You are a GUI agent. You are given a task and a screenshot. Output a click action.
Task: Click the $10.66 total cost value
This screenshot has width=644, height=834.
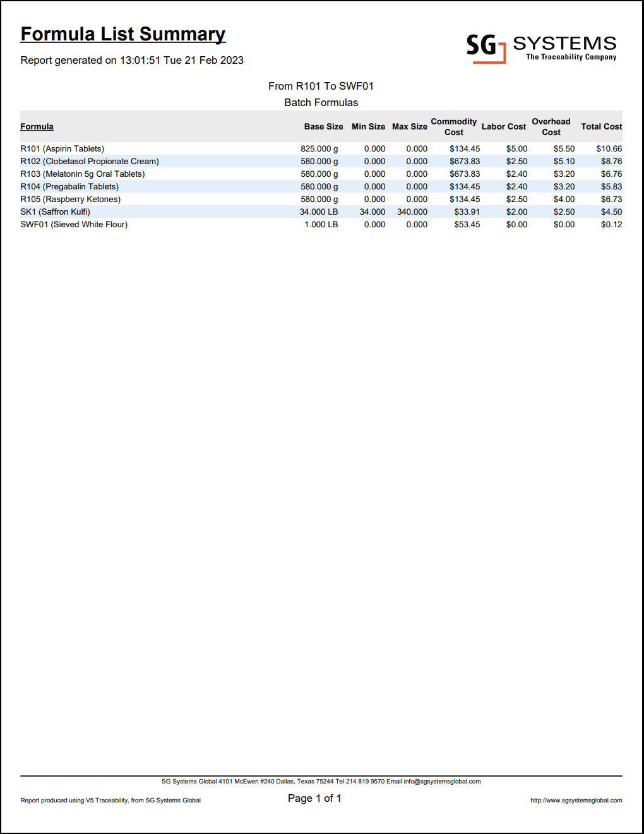click(x=609, y=148)
